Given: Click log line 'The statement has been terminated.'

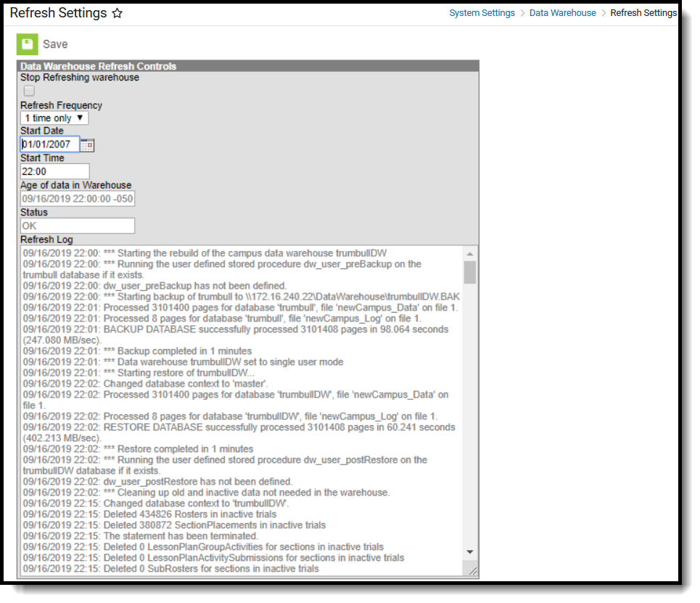Looking at the screenshot, I should [141, 536].
